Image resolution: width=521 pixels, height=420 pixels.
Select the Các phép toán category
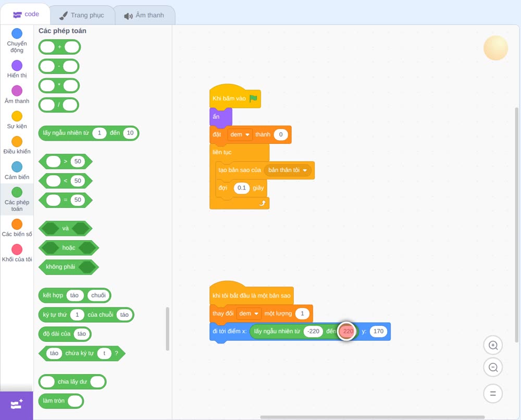coord(17,200)
